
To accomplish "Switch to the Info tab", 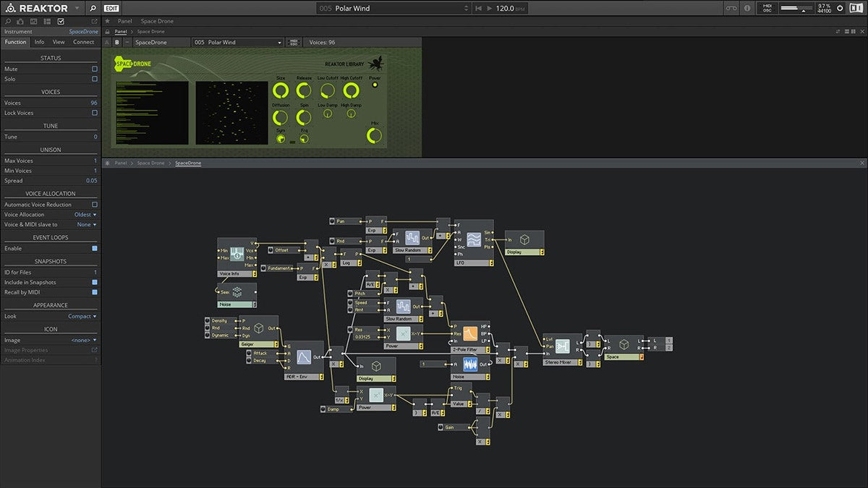I will click(x=40, y=42).
